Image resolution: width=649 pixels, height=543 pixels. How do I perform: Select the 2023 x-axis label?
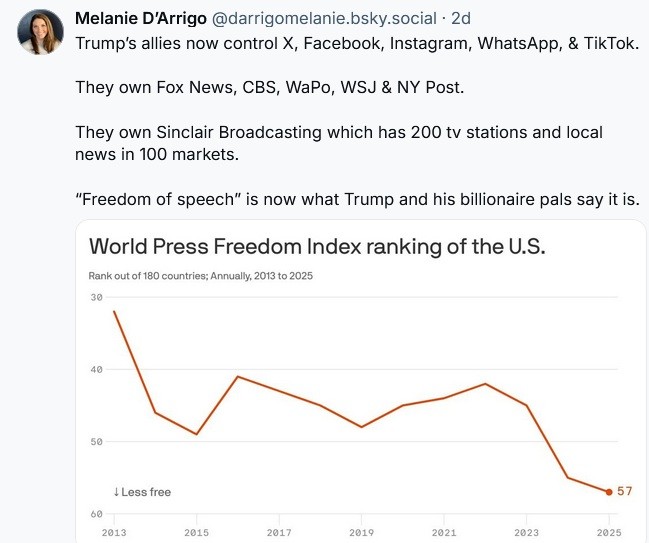tap(526, 533)
